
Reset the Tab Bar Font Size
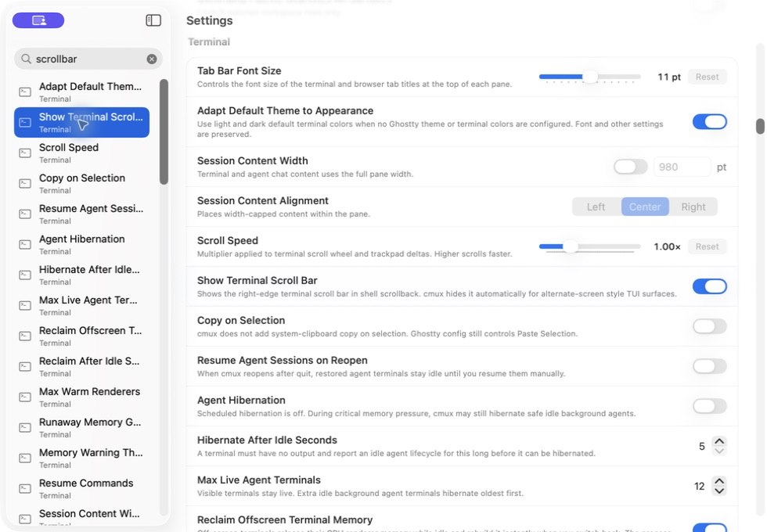[707, 77]
